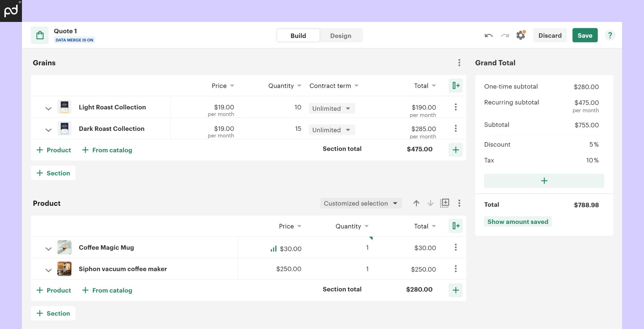
Task: Toggle the DATA MERGE setting
Action: click(74, 40)
